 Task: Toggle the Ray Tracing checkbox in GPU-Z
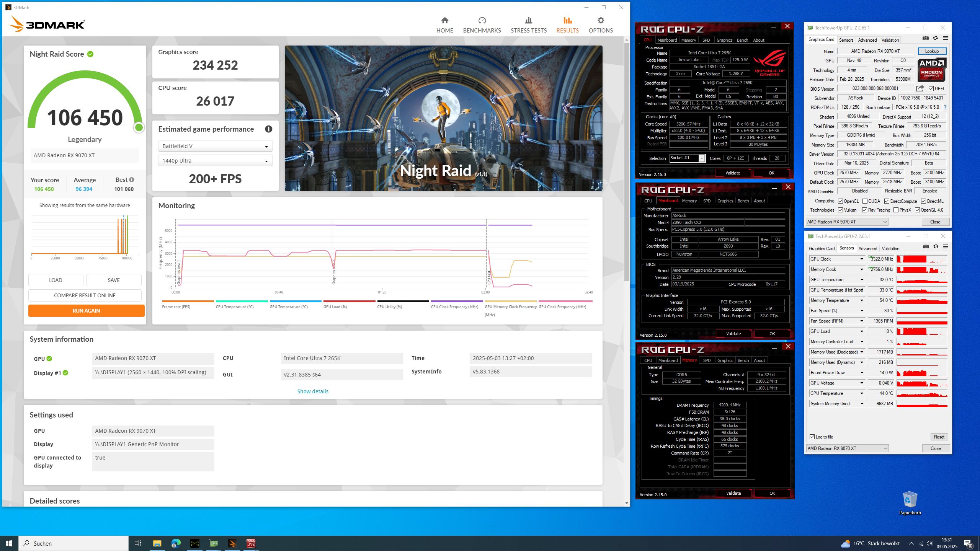864,210
